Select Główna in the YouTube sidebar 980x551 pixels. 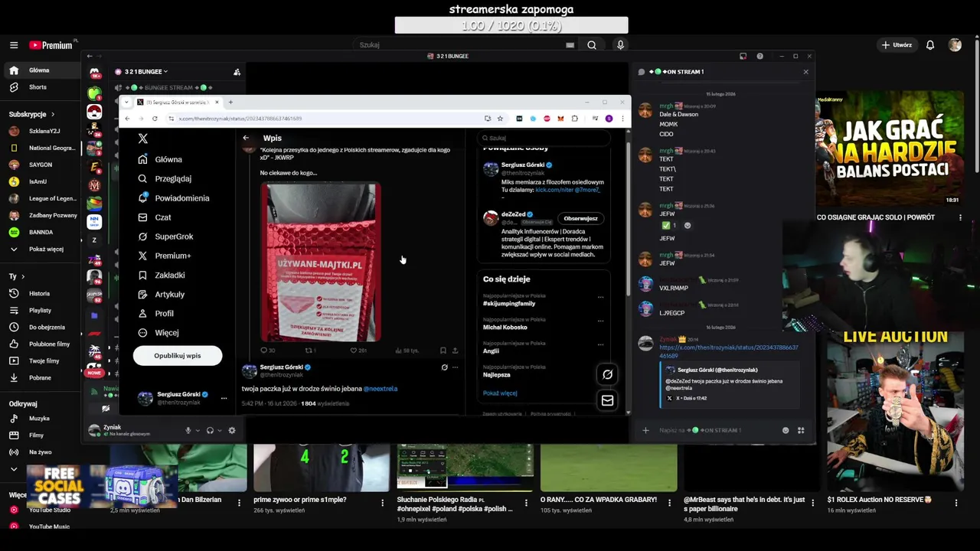pos(40,70)
